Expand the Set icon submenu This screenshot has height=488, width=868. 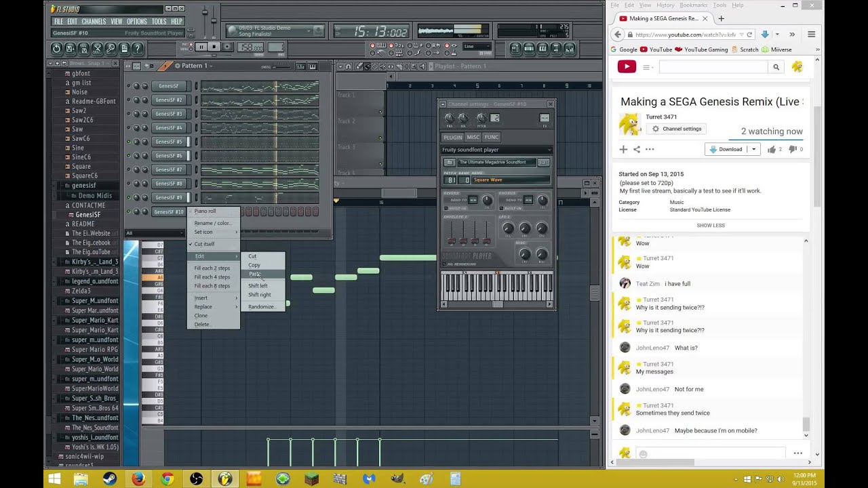213,232
